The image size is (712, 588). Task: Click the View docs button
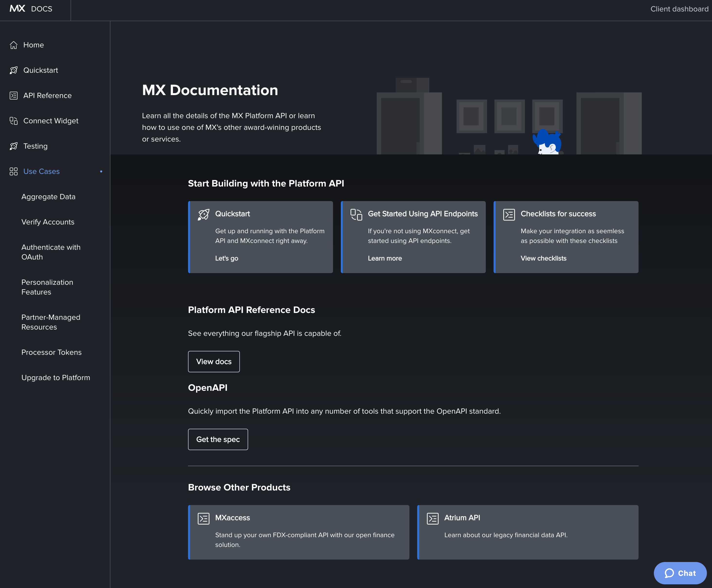pos(214,361)
